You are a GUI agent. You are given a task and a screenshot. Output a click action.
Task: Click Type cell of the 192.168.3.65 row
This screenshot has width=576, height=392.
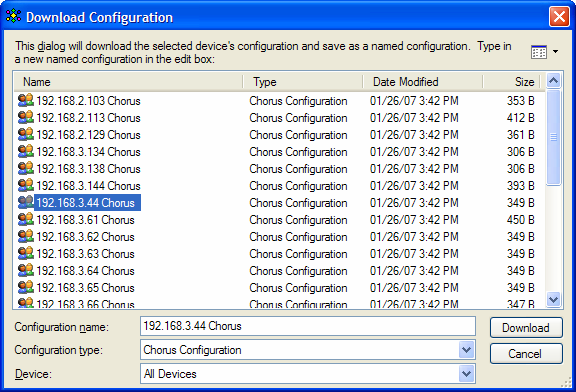coord(298,288)
